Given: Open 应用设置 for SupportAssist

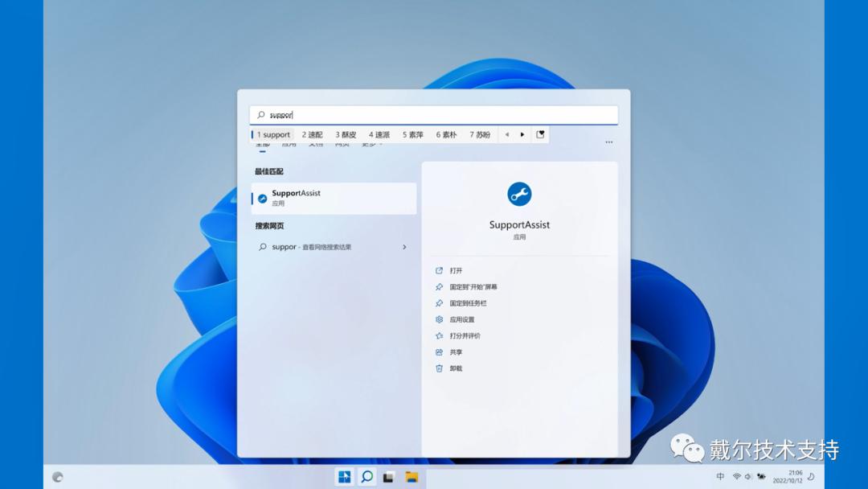Looking at the screenshot, I should (x=462, y=319).
